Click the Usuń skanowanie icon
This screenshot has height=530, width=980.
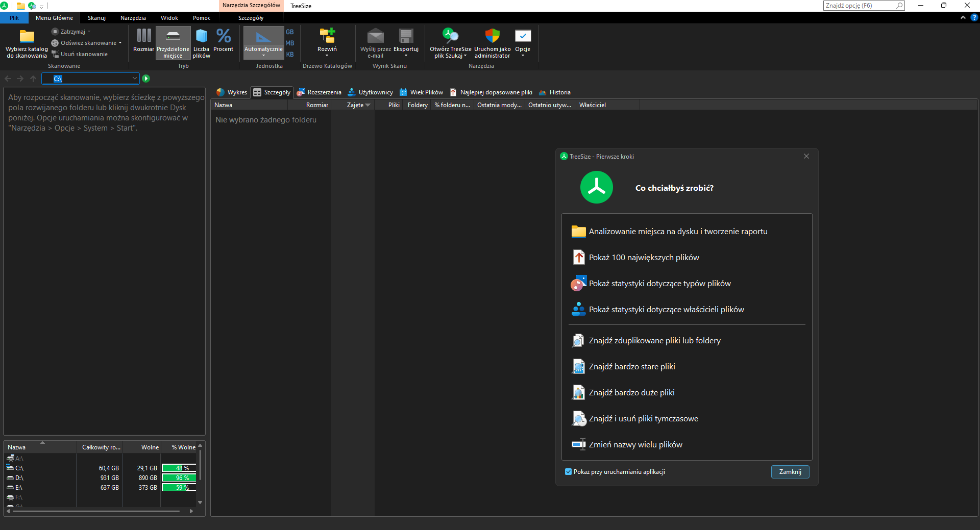click(55, 54)
